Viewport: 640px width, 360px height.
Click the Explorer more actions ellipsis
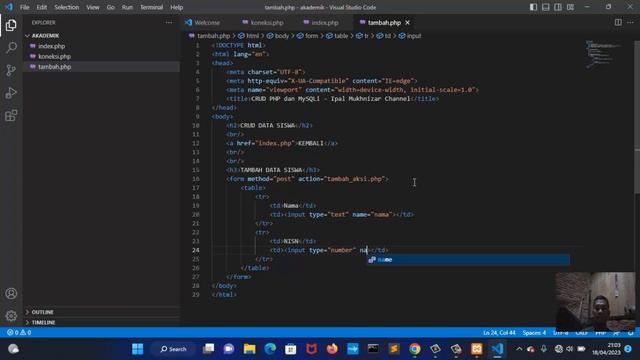(x=169, y=23)
